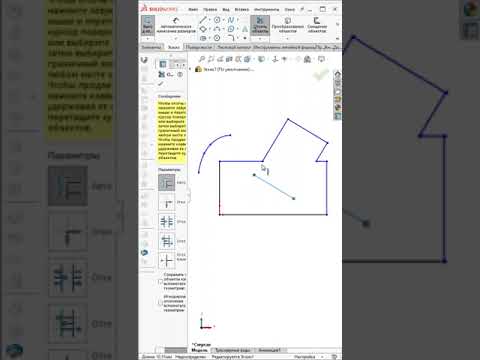Open the Edit (Правка) menu
This screenshot has height=360, width=480.
(210, 9)
